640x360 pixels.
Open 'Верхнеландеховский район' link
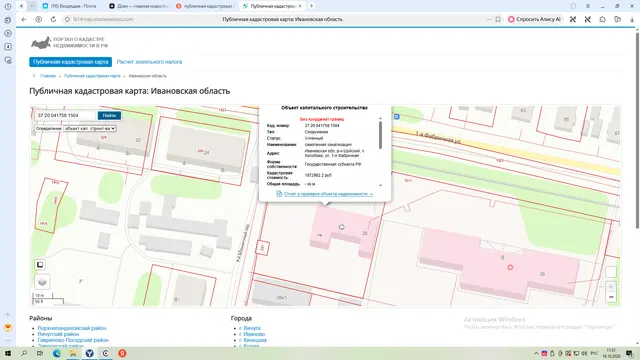point(72,328)
